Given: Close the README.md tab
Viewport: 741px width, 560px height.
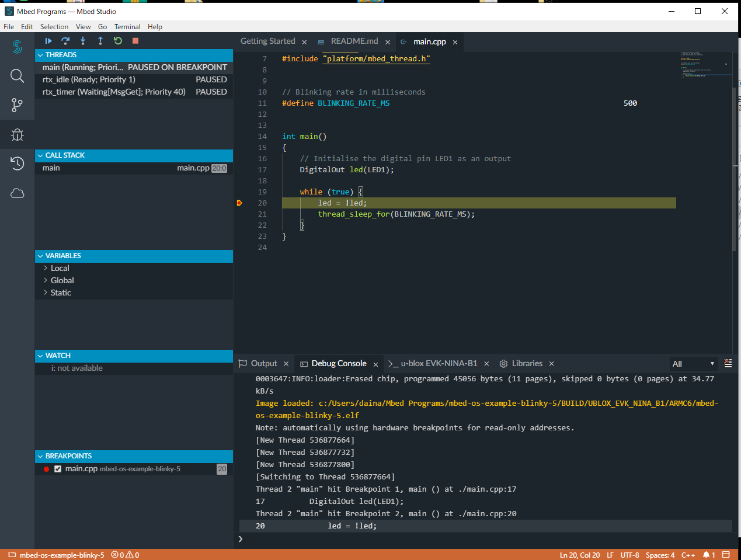Looking at the screenshot, I should pyautogui.click(x=388, y=42).
